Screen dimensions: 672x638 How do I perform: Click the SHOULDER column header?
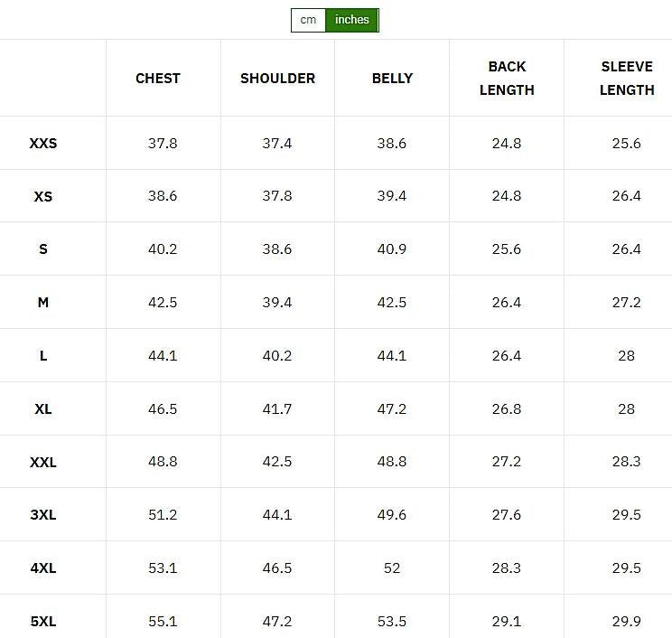pyautogui.click(x=277, y=79)
